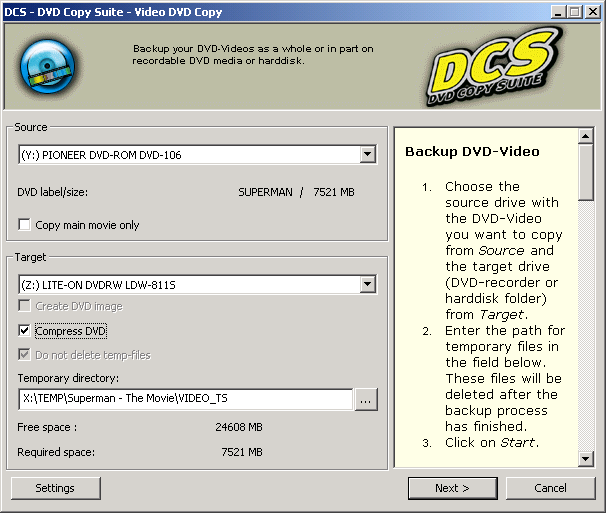
Task: Toggle the Do not delete temp-files checkbox
Action: pyautogui.click(x=25, y=355)
